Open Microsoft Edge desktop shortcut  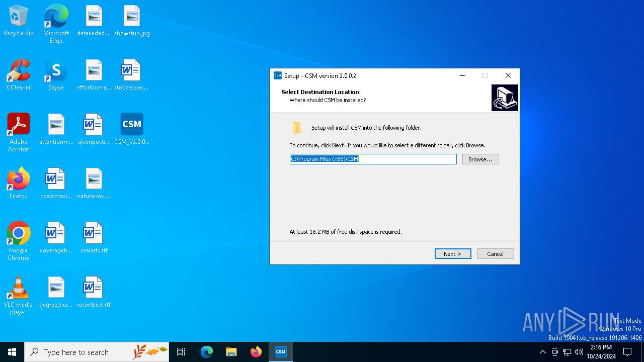pos(56,24)
